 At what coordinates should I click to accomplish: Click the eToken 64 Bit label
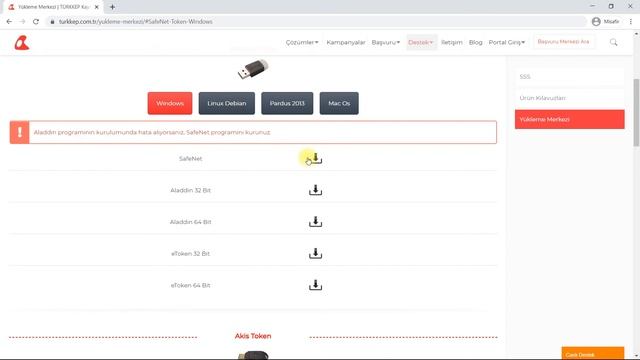pos(191,285)
